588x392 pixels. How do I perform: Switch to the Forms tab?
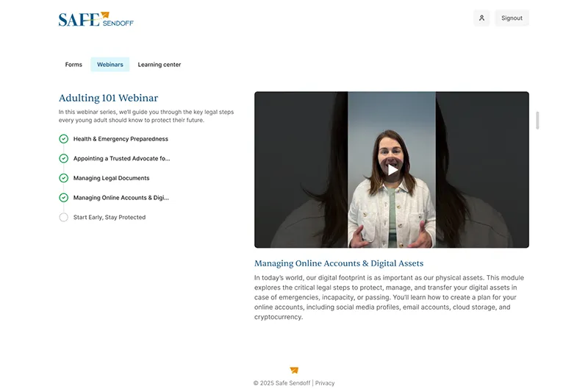coord(73,65)
